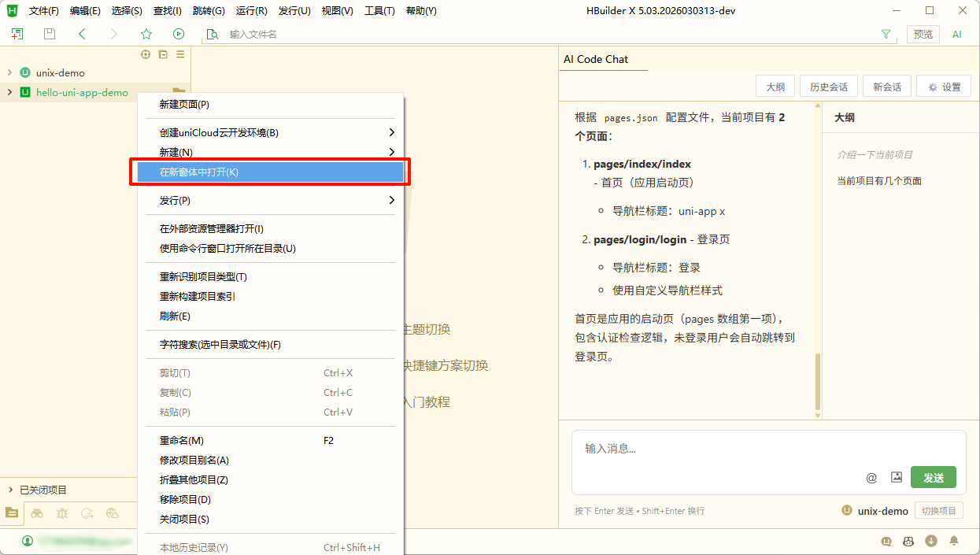Viewport: 980px width, 555px height.
Task: Expand the unix-demo project tree
Action: coord(9,72)
